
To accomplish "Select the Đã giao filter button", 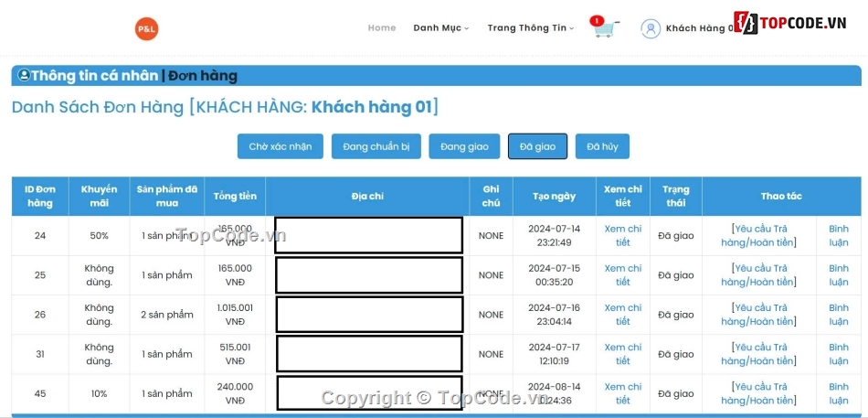I will click(537, 146).
